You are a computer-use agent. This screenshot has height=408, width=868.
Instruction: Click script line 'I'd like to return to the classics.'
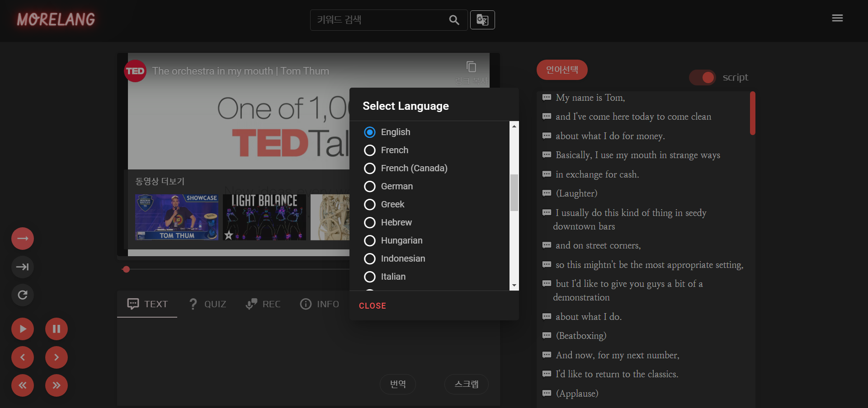617,374
